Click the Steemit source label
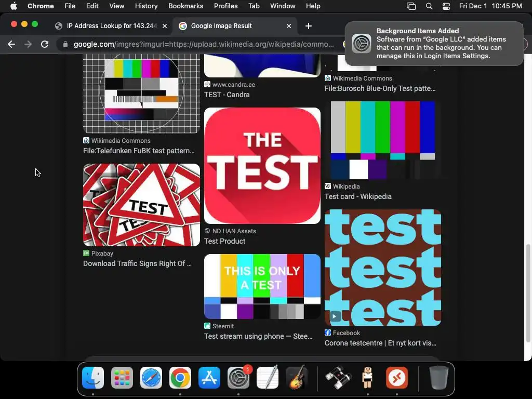 pos(223,326)
